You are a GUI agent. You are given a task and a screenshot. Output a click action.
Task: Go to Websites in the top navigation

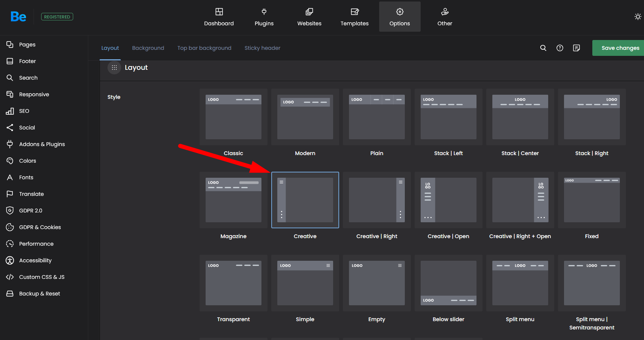coord(309,17)
